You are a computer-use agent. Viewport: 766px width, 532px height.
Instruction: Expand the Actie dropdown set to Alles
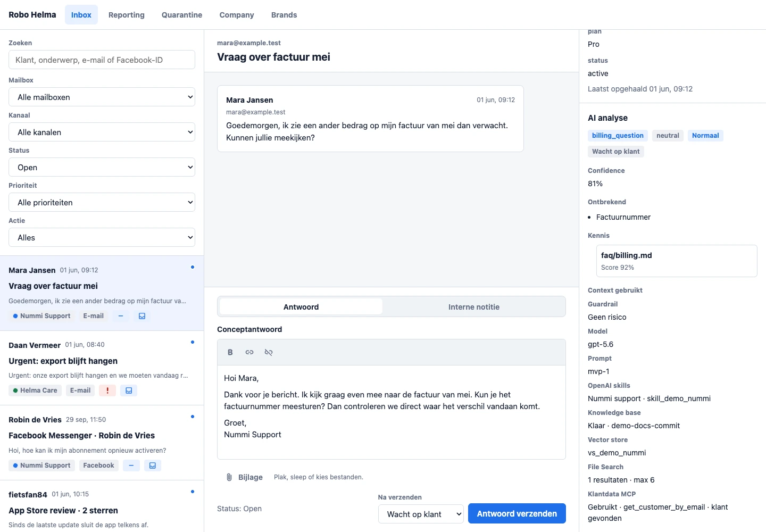(102, 238)
